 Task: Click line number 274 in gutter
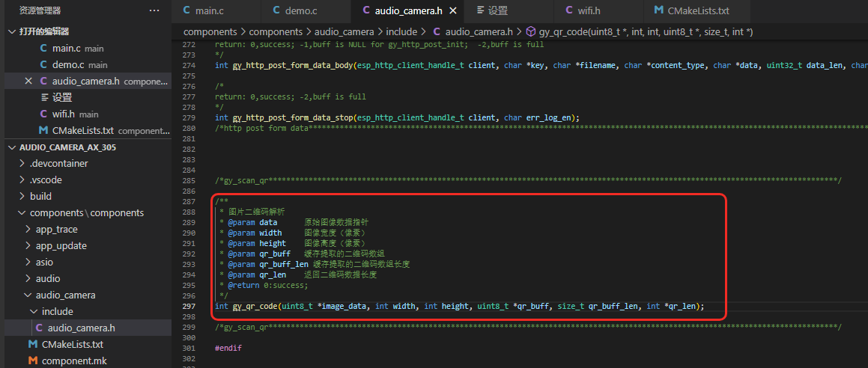pyautogui.click(x=189, y=65)
